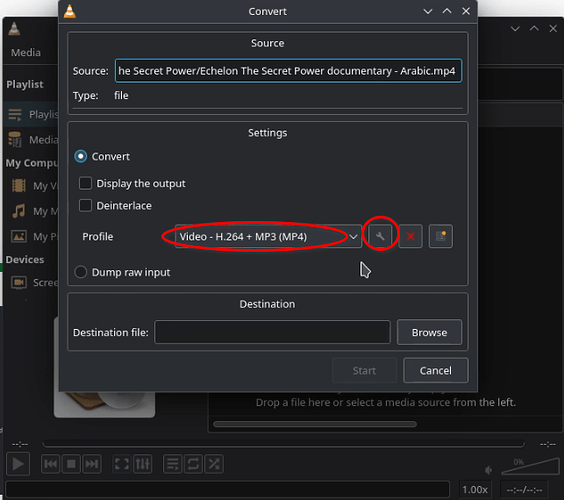
Task: Toggle the shuffle/random icon
Action: point(214,464)
